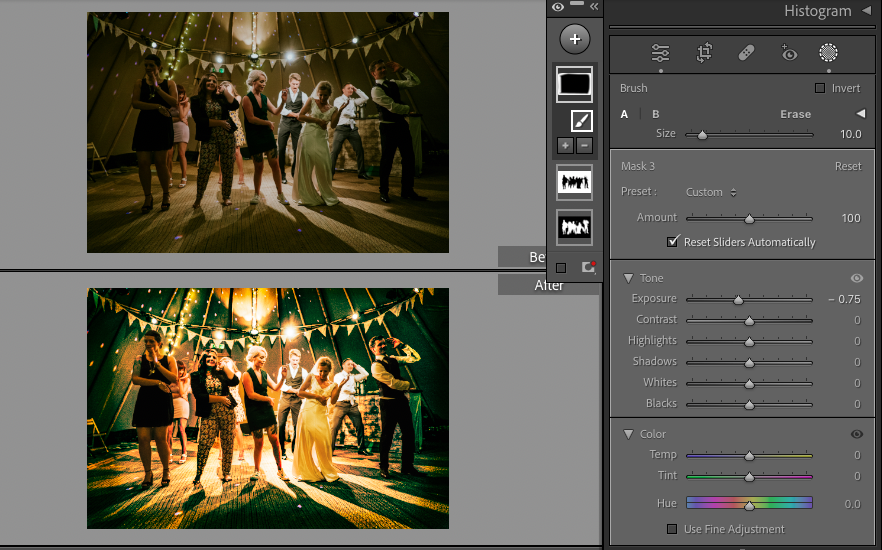This screenshot has width=882, height=550.
Task: Toggle the Invert checkbox
Action: [821, 88]
